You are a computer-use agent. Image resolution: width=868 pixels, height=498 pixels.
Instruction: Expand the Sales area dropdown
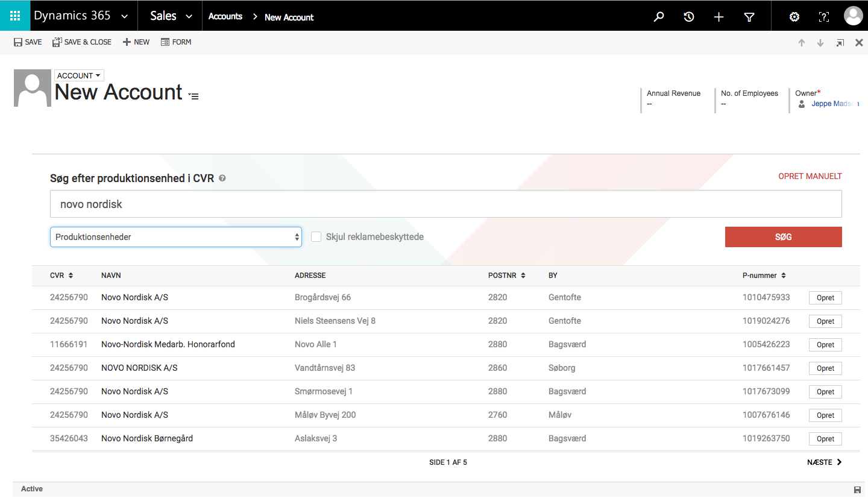pos(189,17)
